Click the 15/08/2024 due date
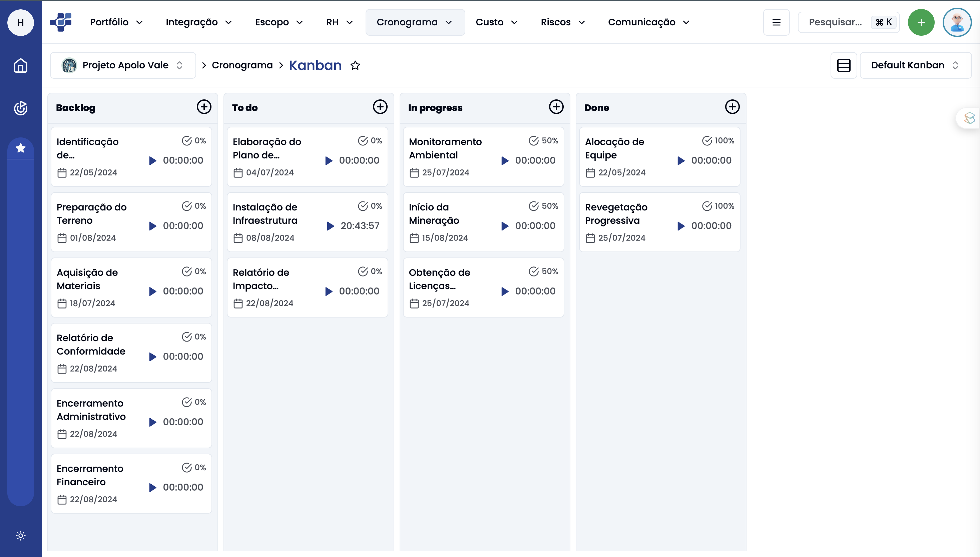980x557 pixels. click(x=445, y=238)
